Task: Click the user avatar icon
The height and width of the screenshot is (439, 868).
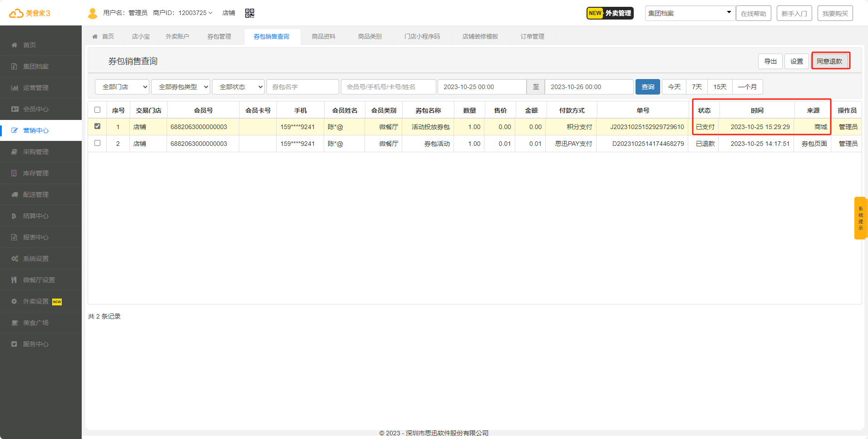Action: point(93,13)
